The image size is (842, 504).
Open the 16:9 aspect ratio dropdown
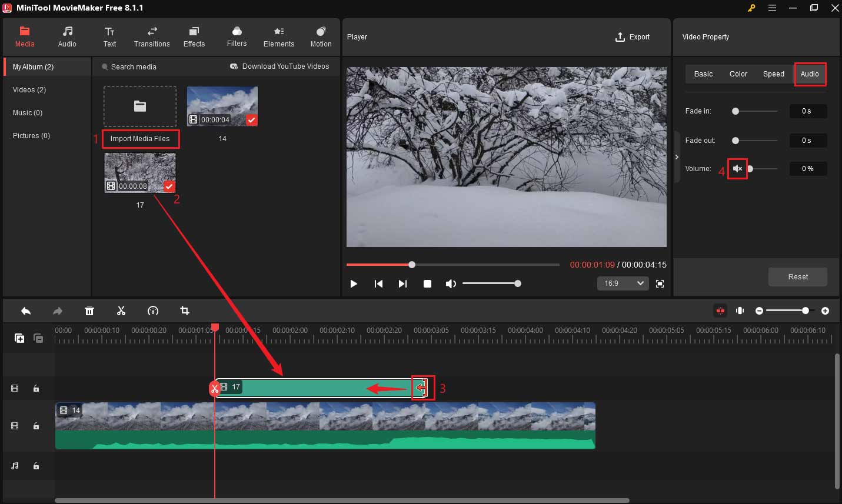tap(623, 283)
